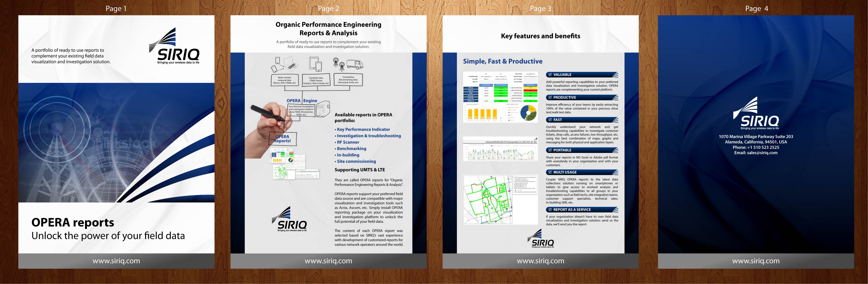The width and height of the screenshot is (868, 284).
Task: Click the pie chart in dashboard screenshot
Action: coord(528,113)
